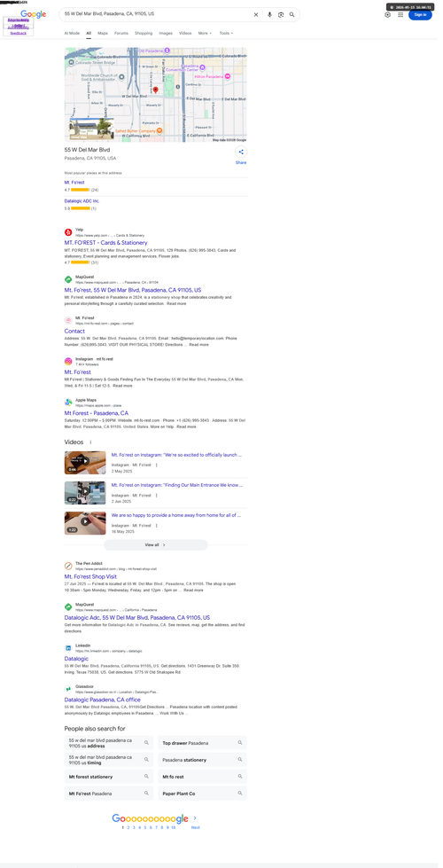Switch to the AI Mode tab
Screen dimensions: 443x868
tap(72, 33)
